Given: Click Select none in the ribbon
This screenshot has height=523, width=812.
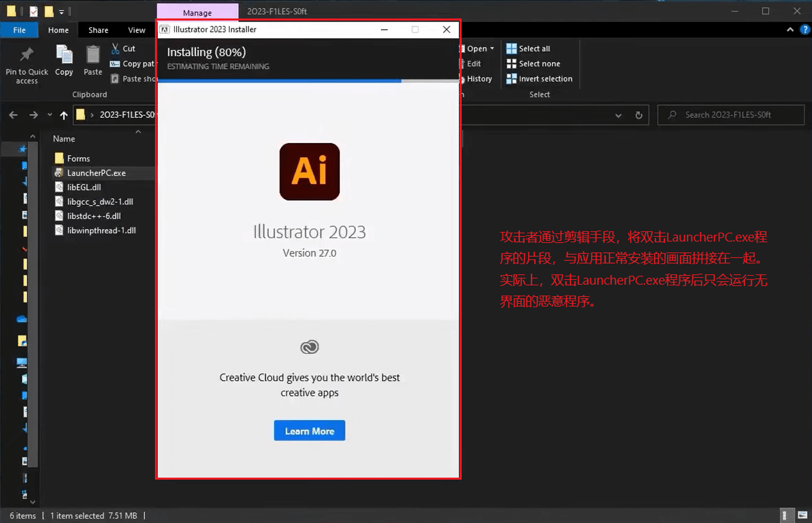Looking at the screenshot, I should click(x=533, y=64).
